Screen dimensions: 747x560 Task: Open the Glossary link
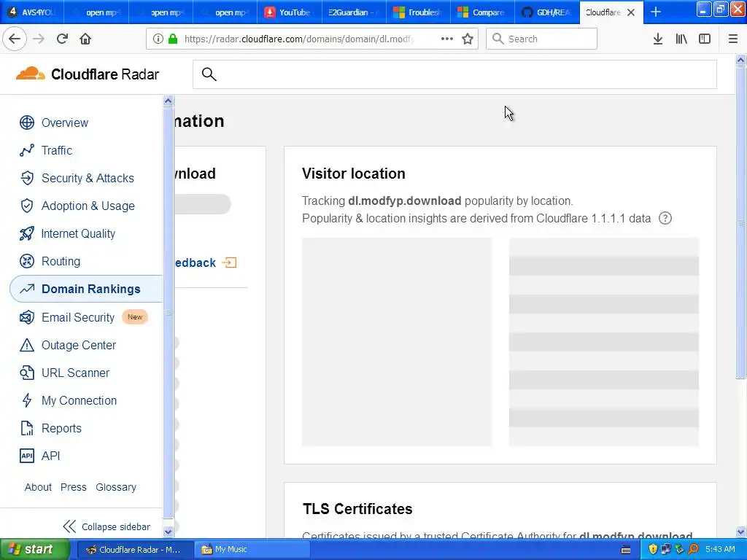(x=116, y=487)
